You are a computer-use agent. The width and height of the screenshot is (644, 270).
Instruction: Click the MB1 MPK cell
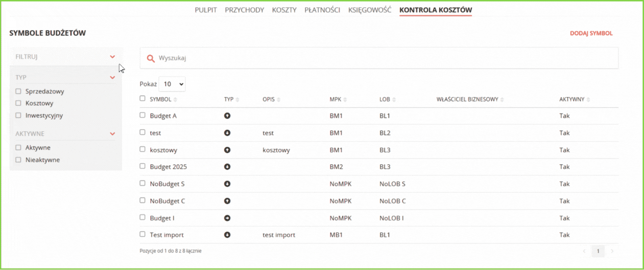(336, 235)
